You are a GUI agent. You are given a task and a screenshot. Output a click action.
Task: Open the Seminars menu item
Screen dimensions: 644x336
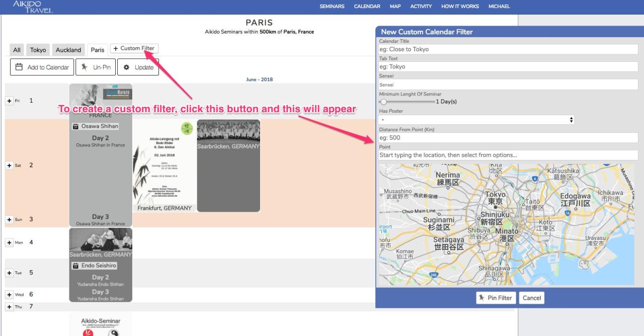[x=332, y=7]
